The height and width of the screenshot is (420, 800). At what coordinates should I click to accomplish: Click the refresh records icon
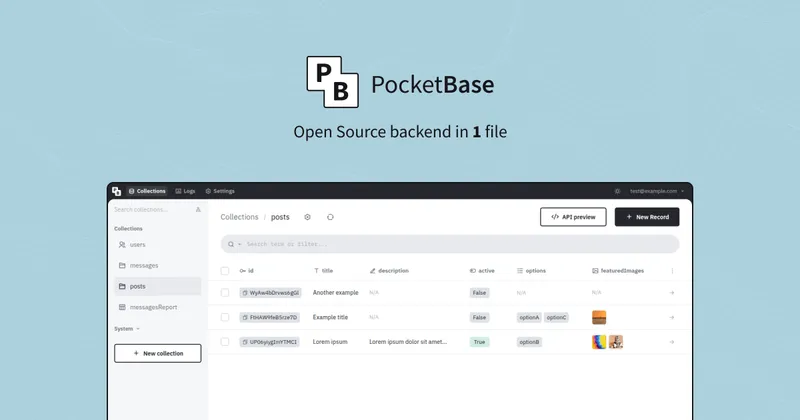click(330, 217)
